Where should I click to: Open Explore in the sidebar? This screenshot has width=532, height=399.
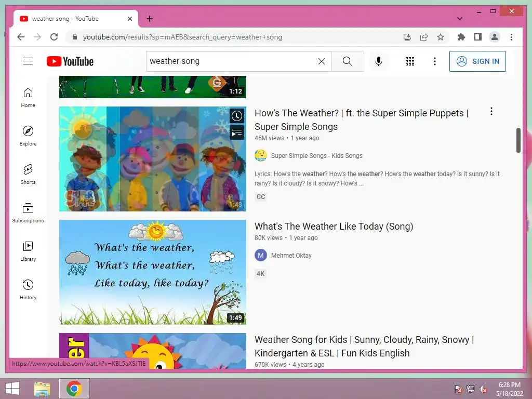pos(28,136)
